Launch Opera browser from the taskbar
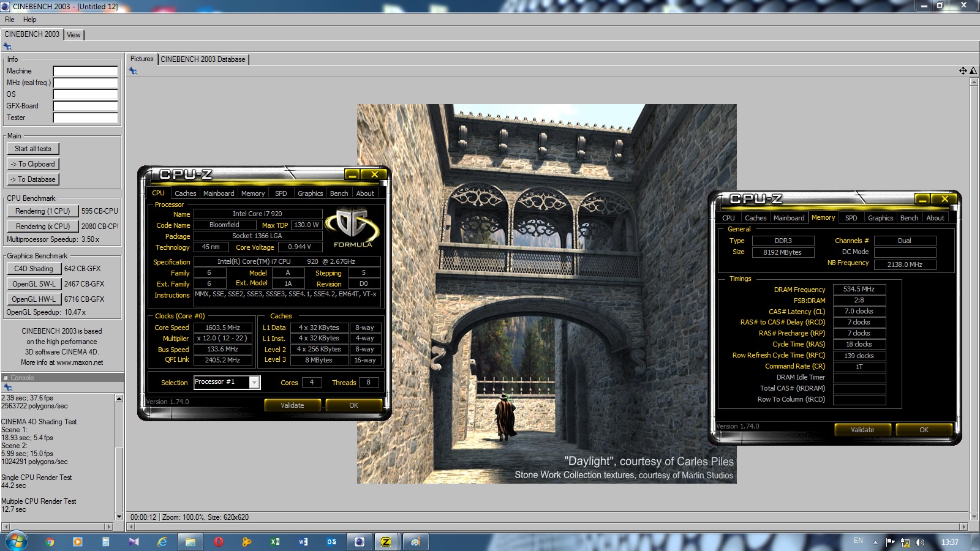The width and height of the screenshot is (980, 551). [x=219, y=542]
